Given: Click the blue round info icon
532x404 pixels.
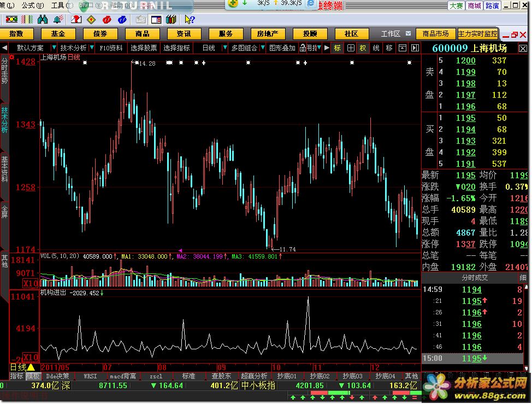Looking at the screenshot, I should pyautogui.click(x=122, y=20).
